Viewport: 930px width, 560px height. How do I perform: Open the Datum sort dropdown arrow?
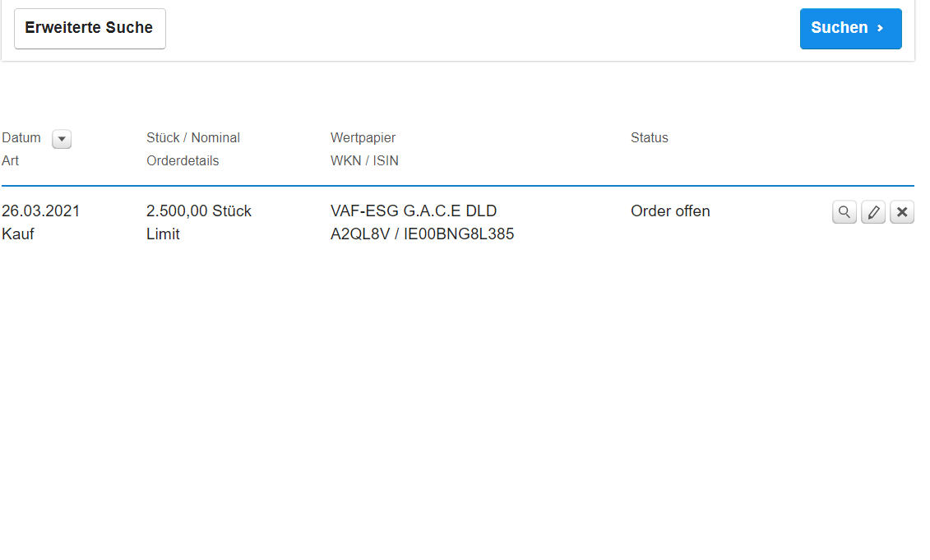pos(62,139)
